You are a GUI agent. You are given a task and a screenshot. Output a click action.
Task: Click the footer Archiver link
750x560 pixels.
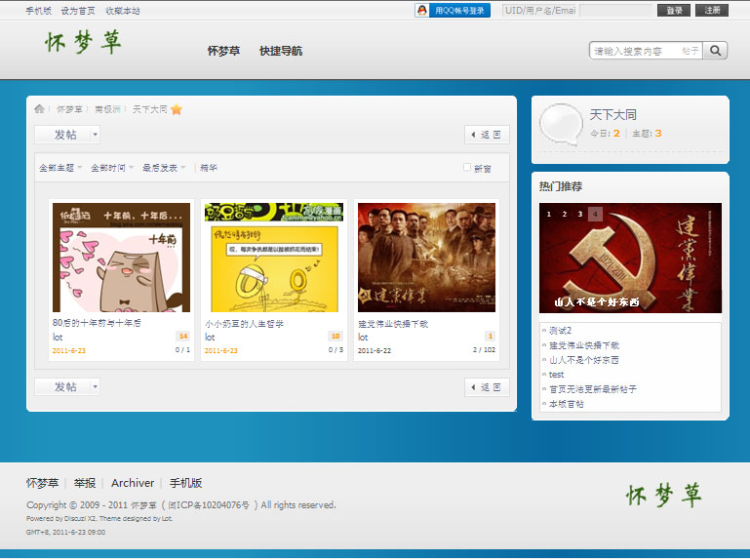pyautogui.click(x=133, y=484)
